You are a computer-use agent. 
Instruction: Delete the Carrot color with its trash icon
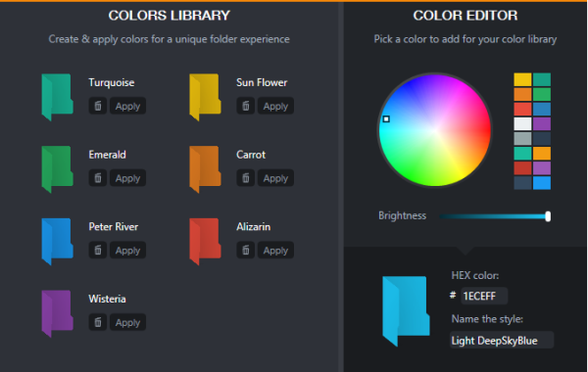tap(245, 178)
